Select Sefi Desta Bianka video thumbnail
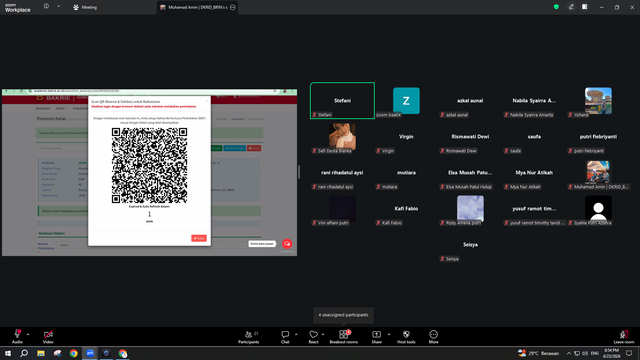 pos(342,136)
